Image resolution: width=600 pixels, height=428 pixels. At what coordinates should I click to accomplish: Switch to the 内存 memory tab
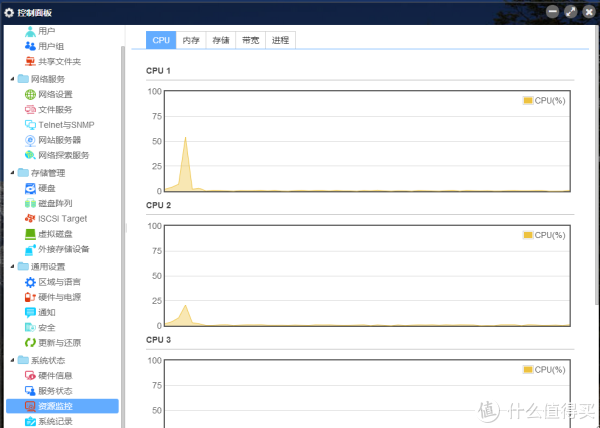[x=191, y=40]
